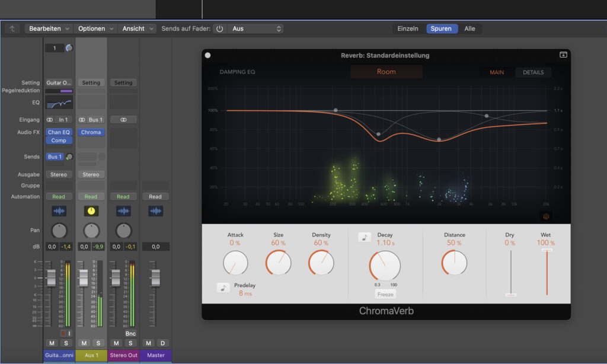Open the Optionen menu
The image size is (607, 364).
coord(95,28)
